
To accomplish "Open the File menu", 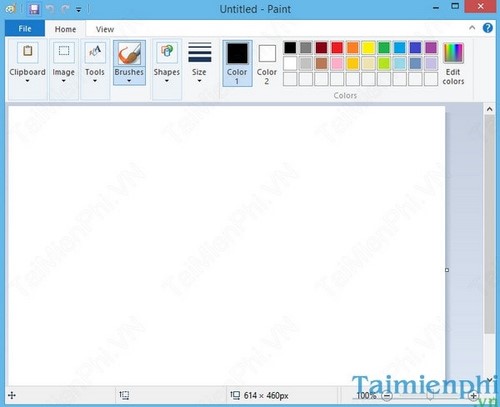I will pyautogui.click(x=25, y=29).
